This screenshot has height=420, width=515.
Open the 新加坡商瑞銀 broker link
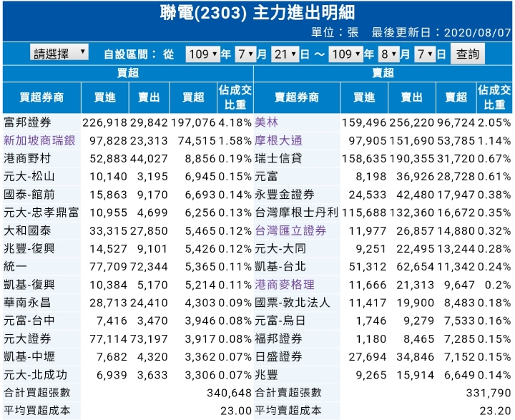click(40, 141)
